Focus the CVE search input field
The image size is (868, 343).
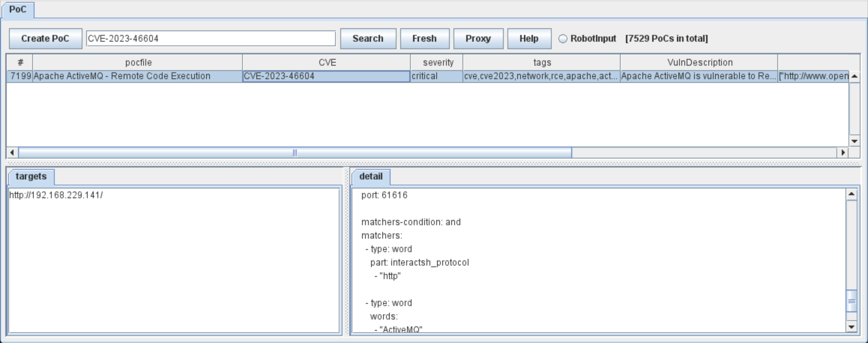[x=211, y=38]
